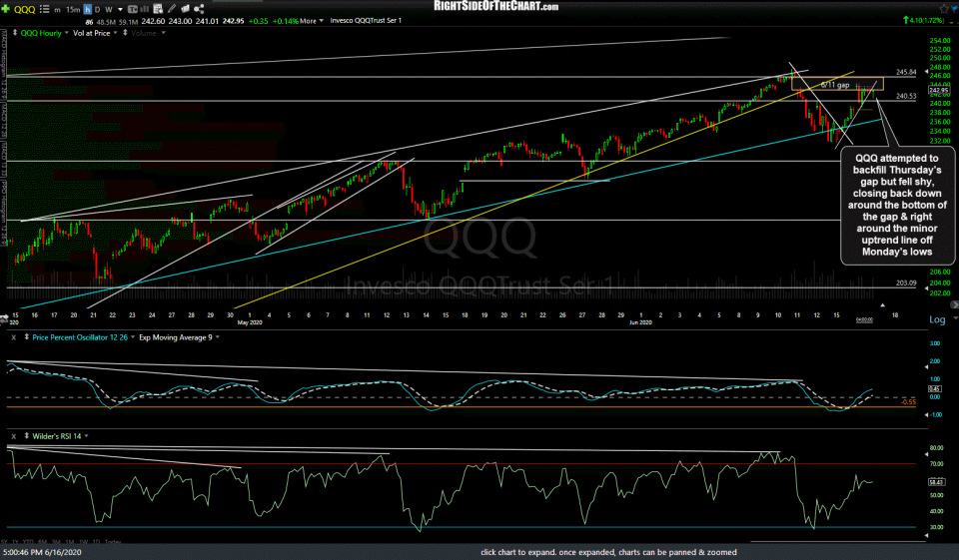Open the timeframe dropdown arrow after W

click(x=120, y=10)
